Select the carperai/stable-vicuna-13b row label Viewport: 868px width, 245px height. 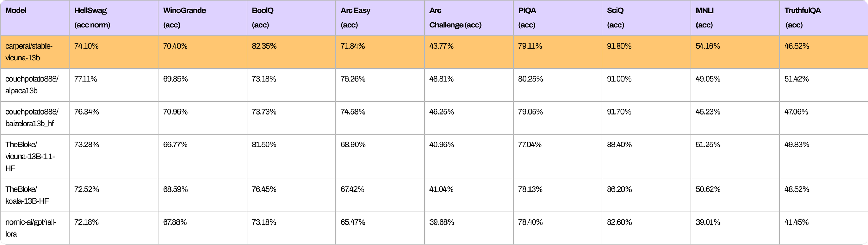29,52
